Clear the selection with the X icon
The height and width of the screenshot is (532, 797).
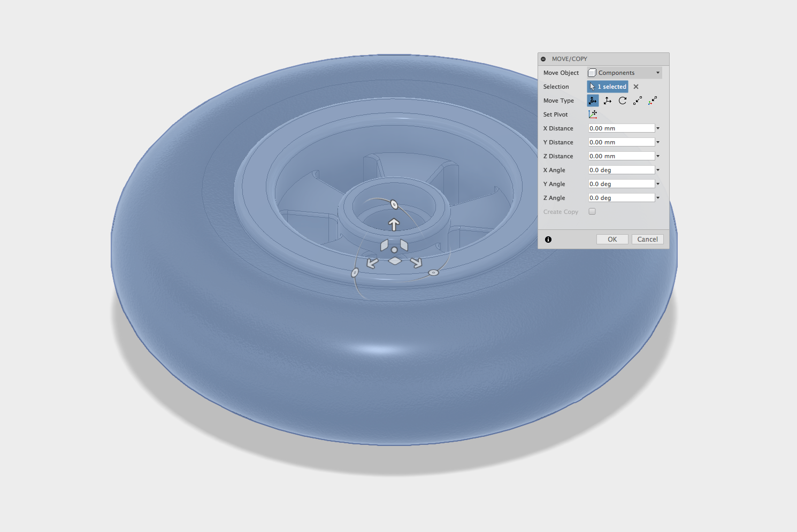click(x=636, y=87)
